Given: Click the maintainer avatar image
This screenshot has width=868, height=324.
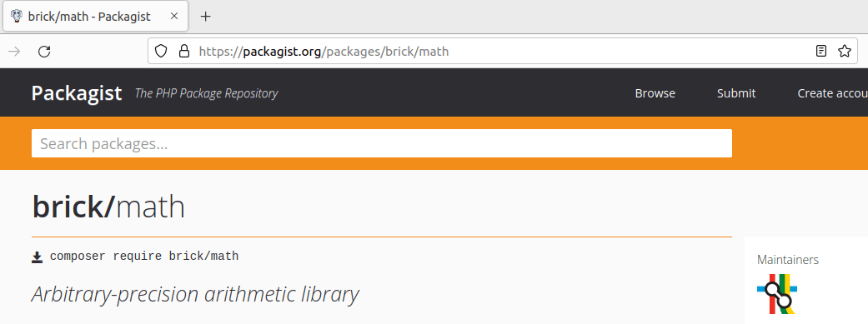Looking at the screenshot, I should tap(777, 293).
